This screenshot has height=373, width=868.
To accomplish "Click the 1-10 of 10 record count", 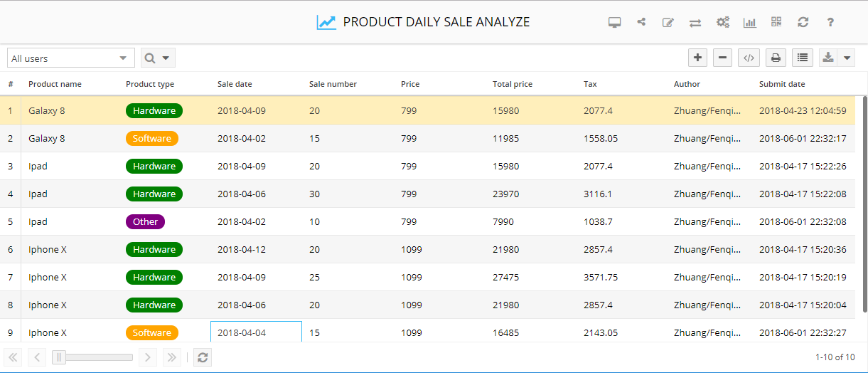I will click(x=835, y=357).
